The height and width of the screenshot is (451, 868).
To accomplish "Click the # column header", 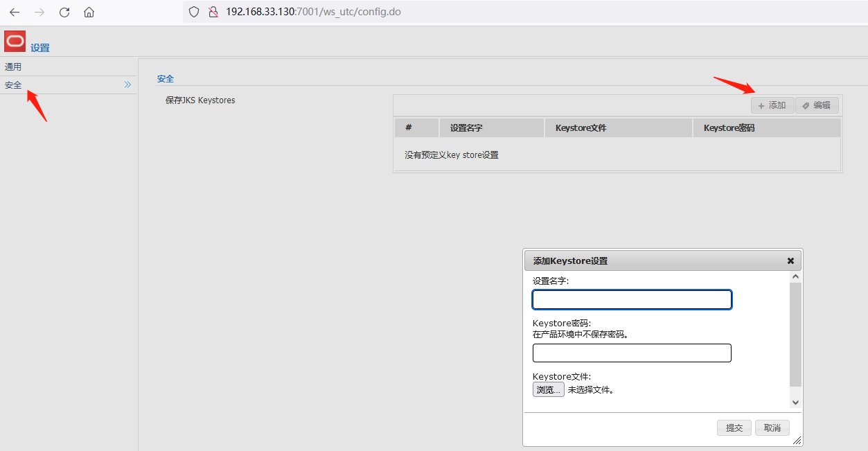I will (x=416, y=127).
